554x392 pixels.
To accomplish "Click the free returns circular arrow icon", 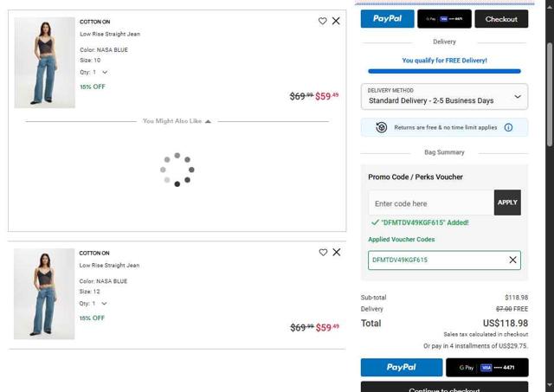I will coord(382,127).
